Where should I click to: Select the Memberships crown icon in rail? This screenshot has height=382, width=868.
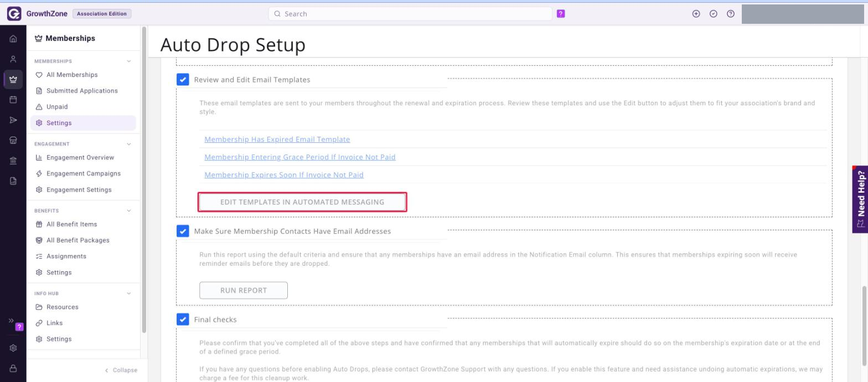point(13,79)
